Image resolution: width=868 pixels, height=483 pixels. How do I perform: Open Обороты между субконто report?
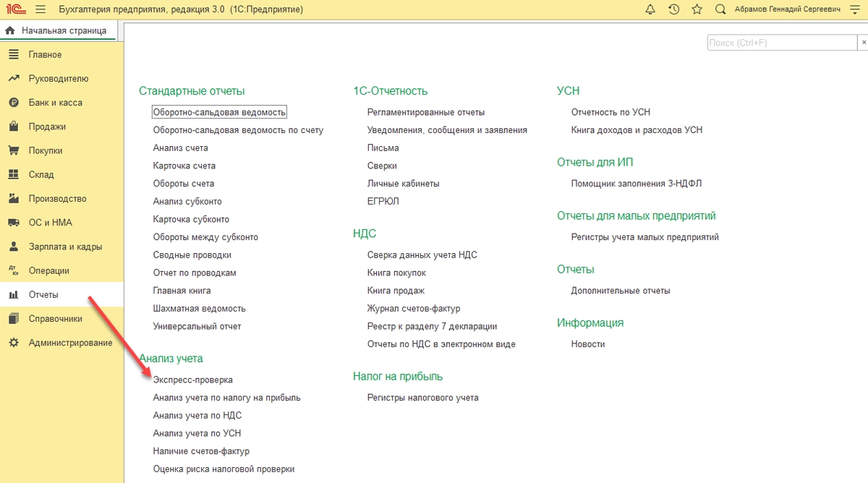[x=205, y=237]
